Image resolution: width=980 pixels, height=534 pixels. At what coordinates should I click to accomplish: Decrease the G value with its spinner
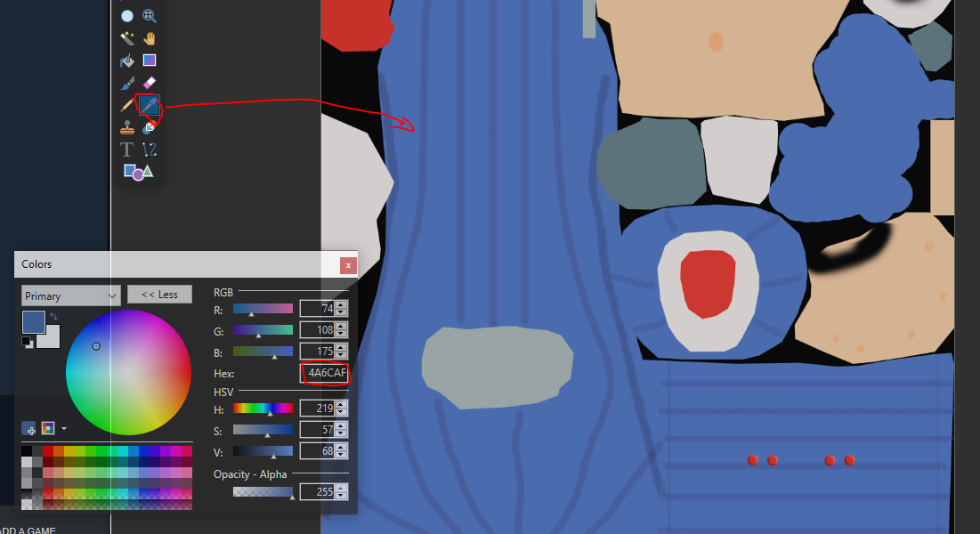(x=341, y=334)
